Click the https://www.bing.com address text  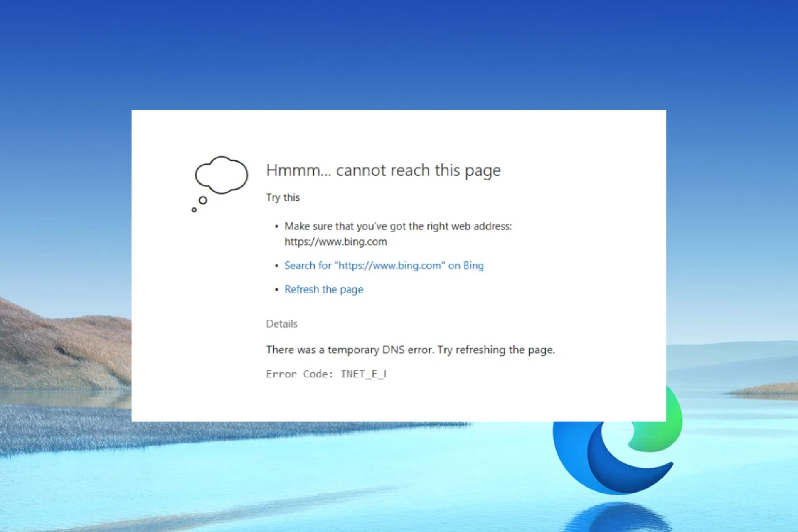tap(335, 242)
